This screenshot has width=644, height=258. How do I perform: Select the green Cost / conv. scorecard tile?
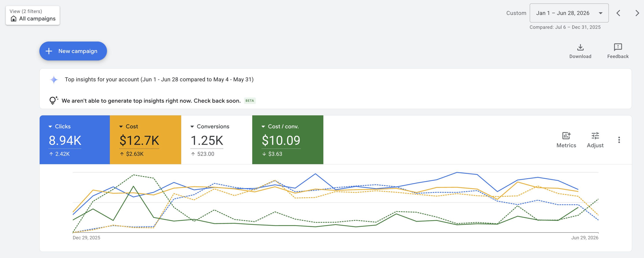[x=287, y=140]
